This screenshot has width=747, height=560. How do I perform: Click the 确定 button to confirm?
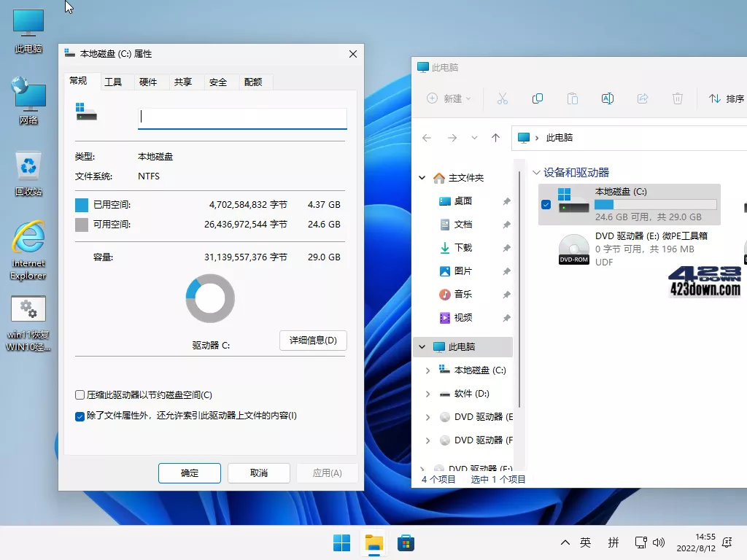(x=189, y=472)
